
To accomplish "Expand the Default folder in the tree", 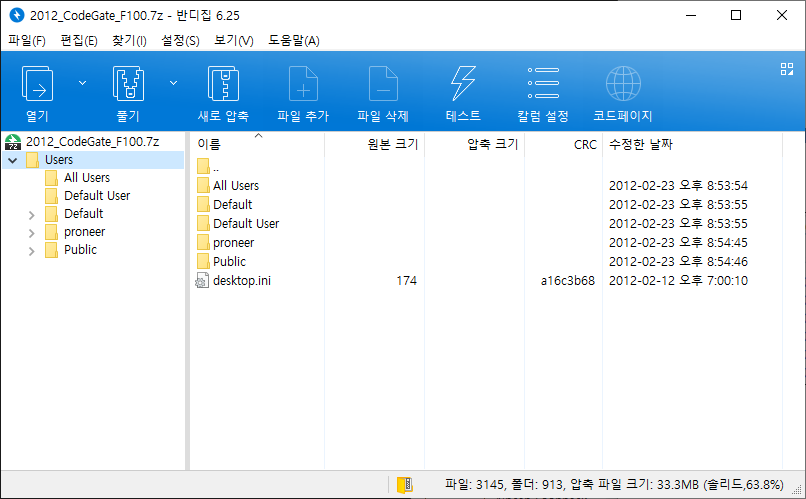I will [x=31, y=215].
